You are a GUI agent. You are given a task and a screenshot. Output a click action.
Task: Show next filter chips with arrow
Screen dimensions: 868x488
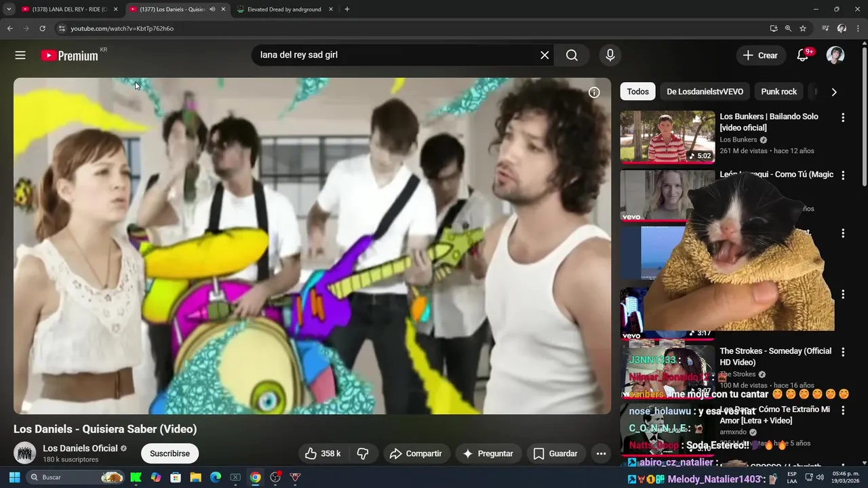click(x=834, y=92)
